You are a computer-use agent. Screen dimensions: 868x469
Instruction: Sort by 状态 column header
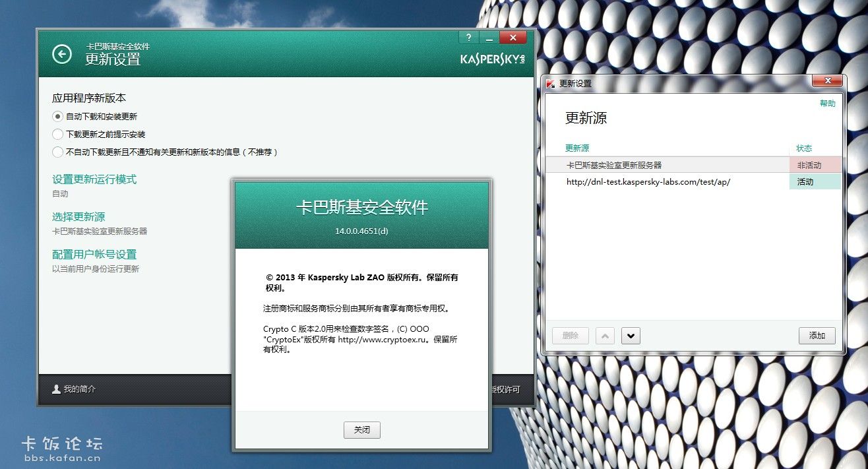coord(804,148)
